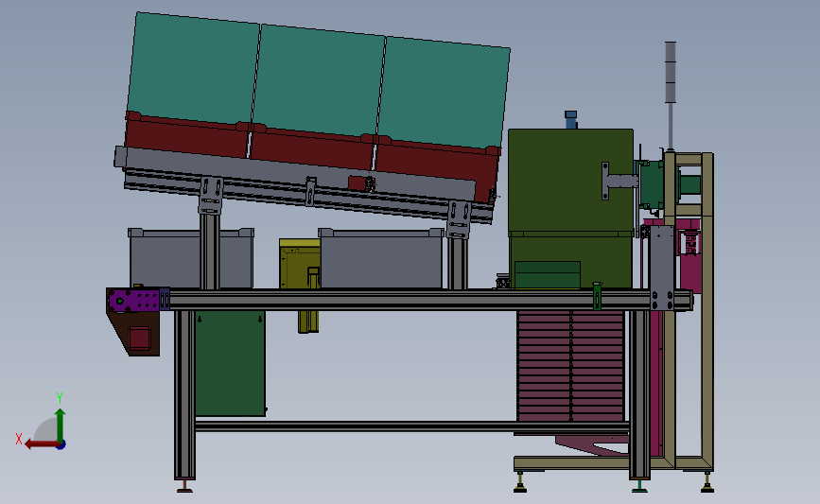
Task: Select the right gray bin on the frame
Action: [381, 259]
